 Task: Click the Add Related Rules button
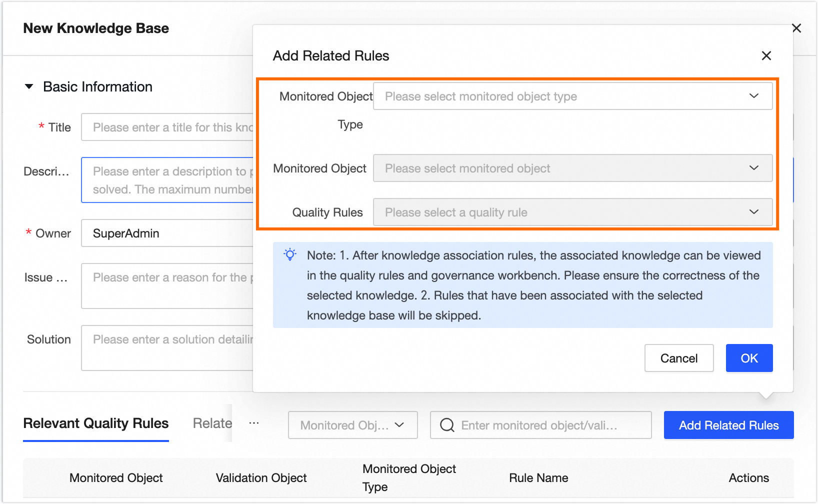coord(728,425)
